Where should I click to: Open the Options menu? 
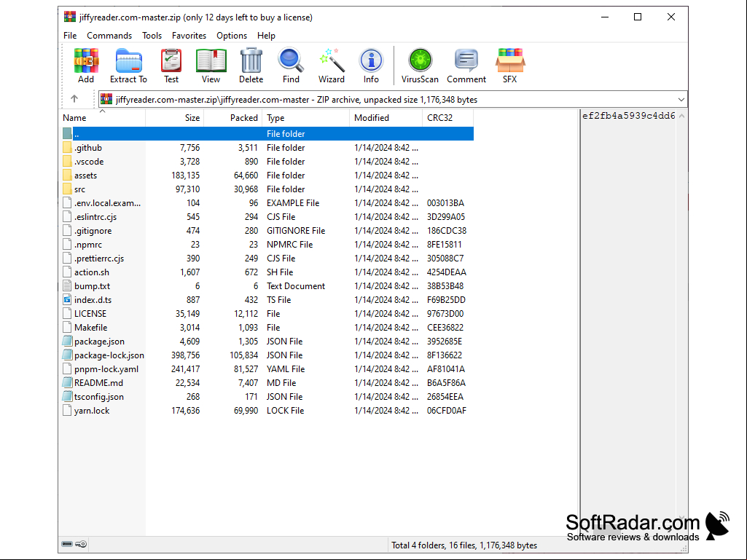click(232, 36)
